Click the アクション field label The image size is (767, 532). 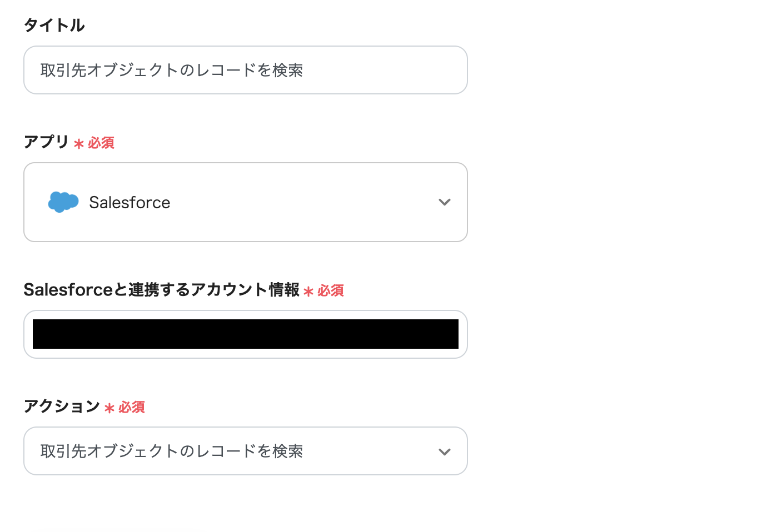(x=61, y=406)
